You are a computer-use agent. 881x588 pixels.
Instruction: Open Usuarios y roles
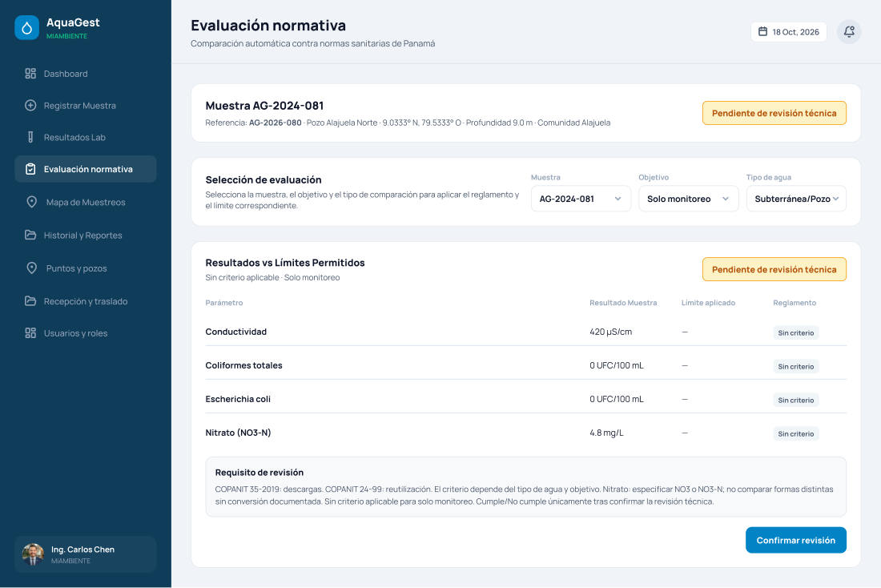(86, 332)
